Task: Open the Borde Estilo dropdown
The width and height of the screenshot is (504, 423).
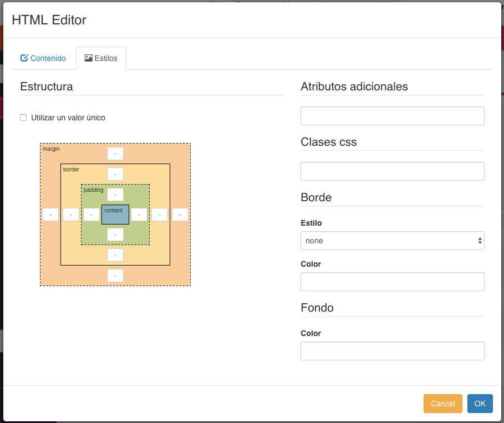Action: pos(393,241)
